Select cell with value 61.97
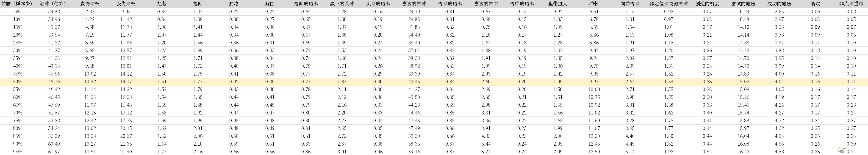 pos(54,152)
